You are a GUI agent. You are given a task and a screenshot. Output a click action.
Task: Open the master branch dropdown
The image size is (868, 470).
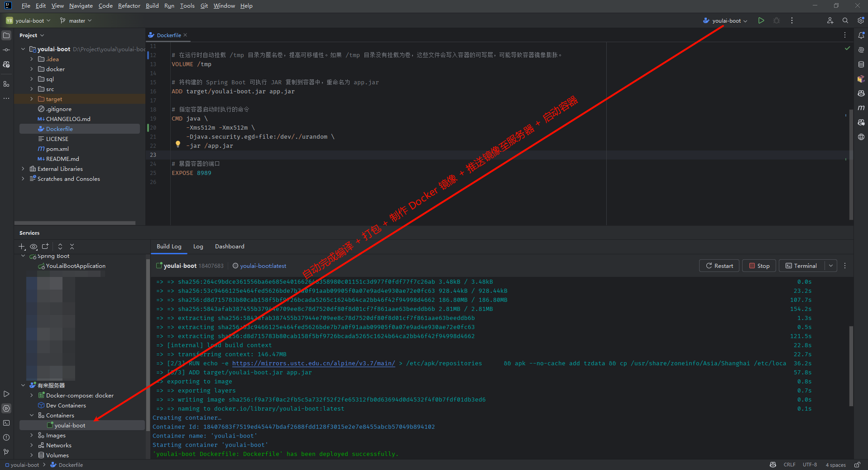(x=76, y=21)
